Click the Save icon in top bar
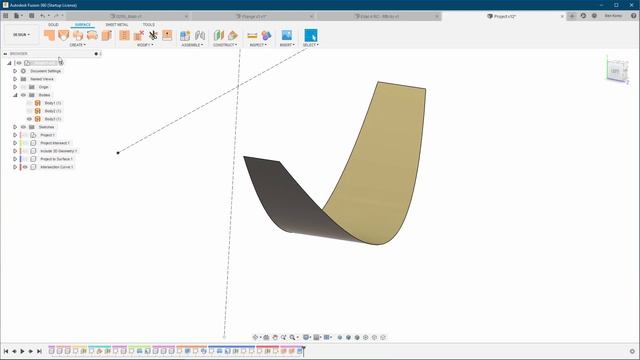The height and width of the screenshot is (360, 640). point(31,16)
